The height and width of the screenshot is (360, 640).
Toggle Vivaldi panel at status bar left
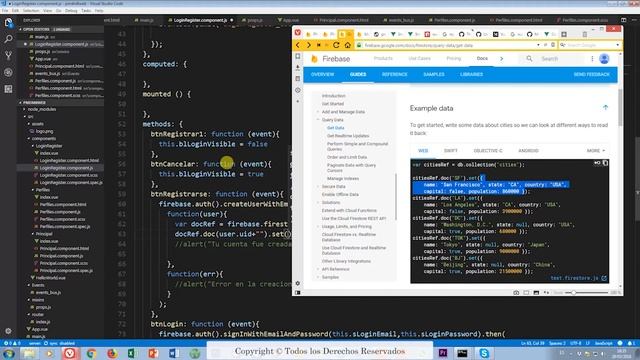click(298, 293)
